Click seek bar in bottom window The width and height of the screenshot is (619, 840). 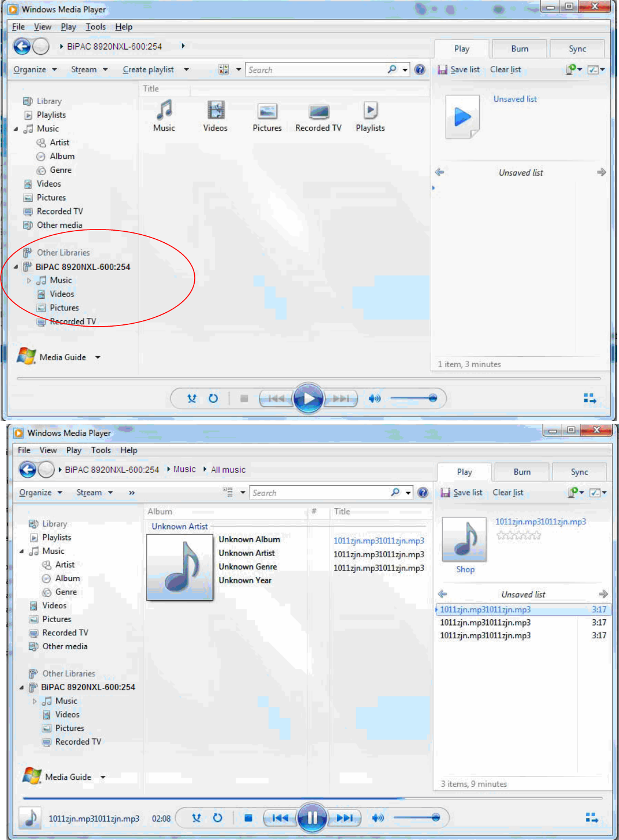click(312, 798)
